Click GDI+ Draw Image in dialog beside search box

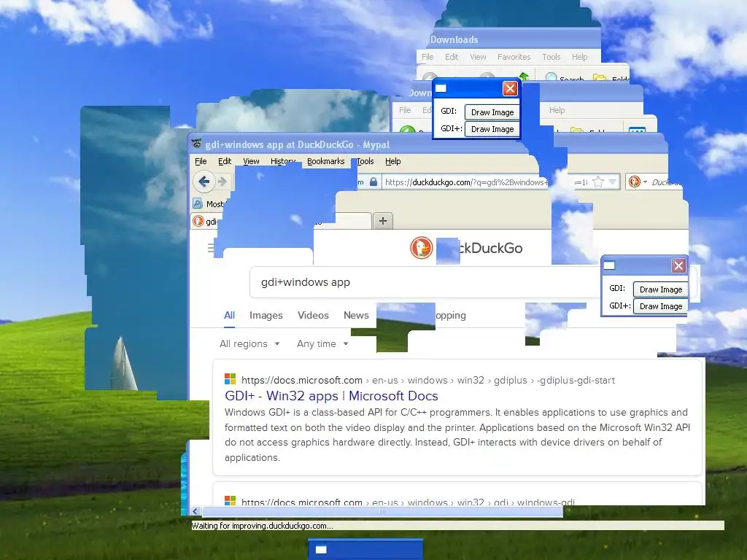pyautogui.click(x=661, y=306)
